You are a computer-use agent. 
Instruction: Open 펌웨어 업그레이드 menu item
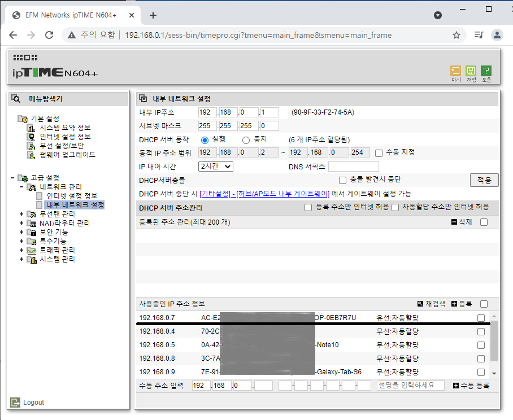tap(67, 155)
